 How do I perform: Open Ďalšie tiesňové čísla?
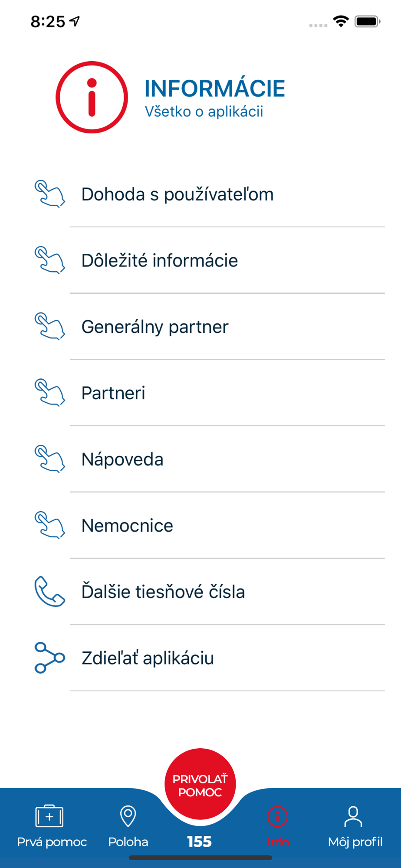[163, 592]
